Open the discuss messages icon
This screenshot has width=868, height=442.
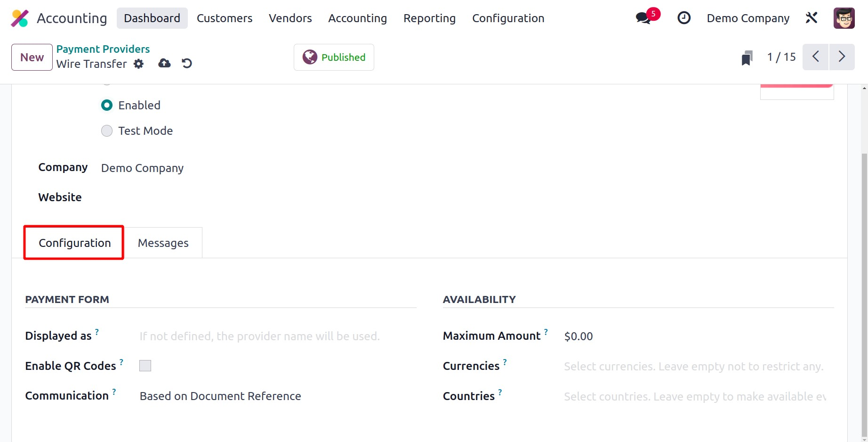(x=643, y=18)
